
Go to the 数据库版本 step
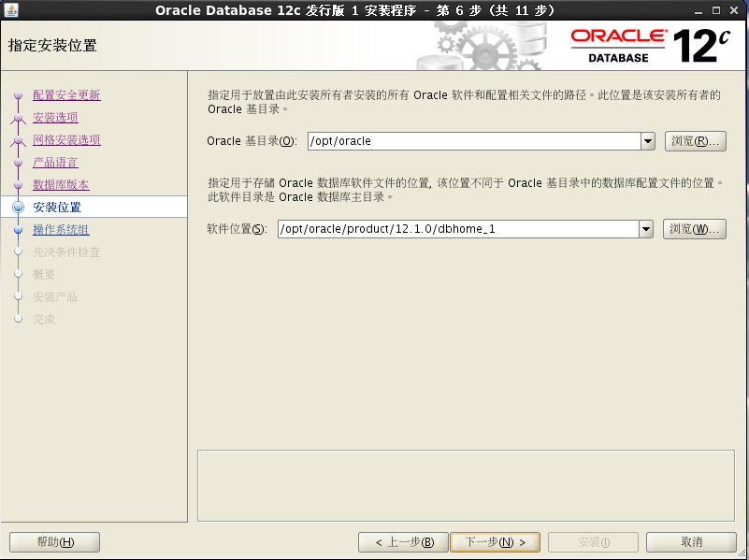61,185
